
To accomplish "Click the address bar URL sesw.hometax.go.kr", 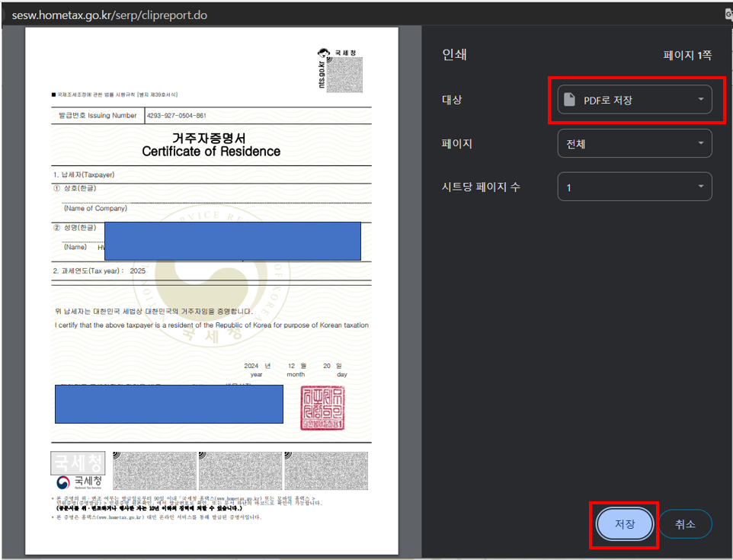I will coord(110,15).
